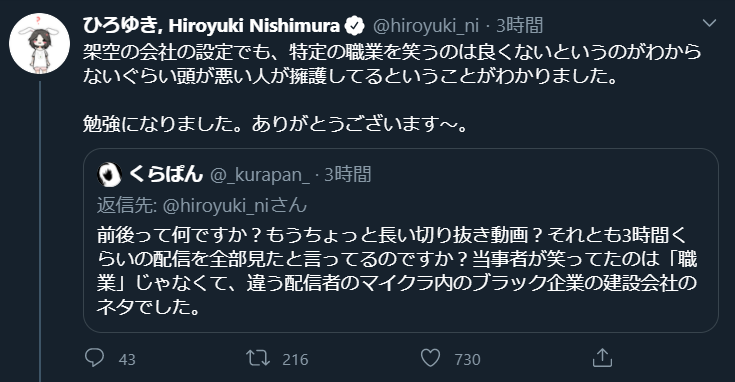Screen dimensions: 735x382
Task: Click the くらぱん small avatar icon
Action: click(x=109, y=175)
